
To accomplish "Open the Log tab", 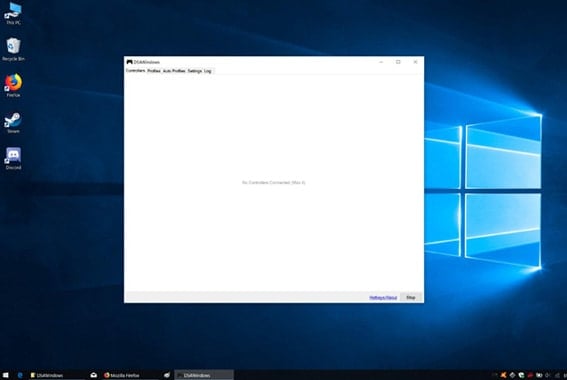I will point(208,71).
